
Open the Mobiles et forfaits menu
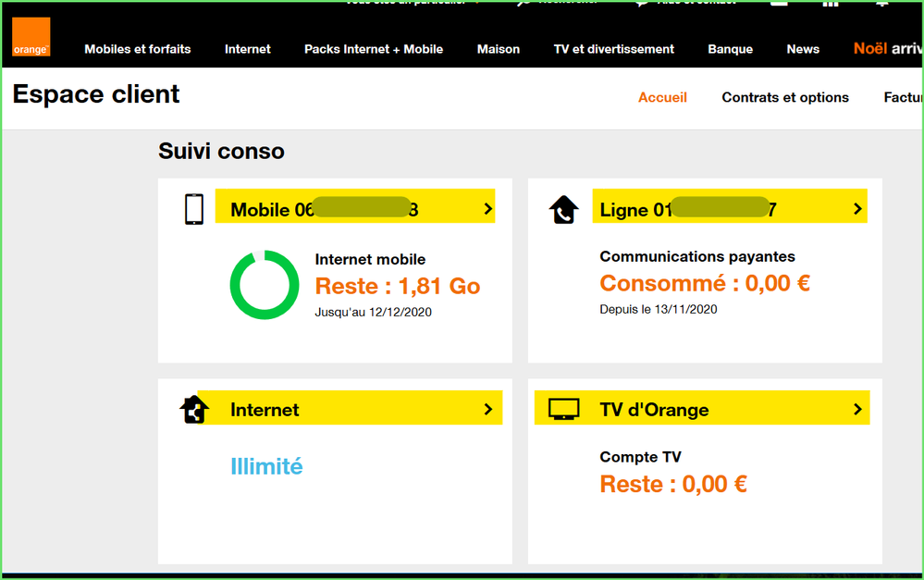(x=138, y=49)
